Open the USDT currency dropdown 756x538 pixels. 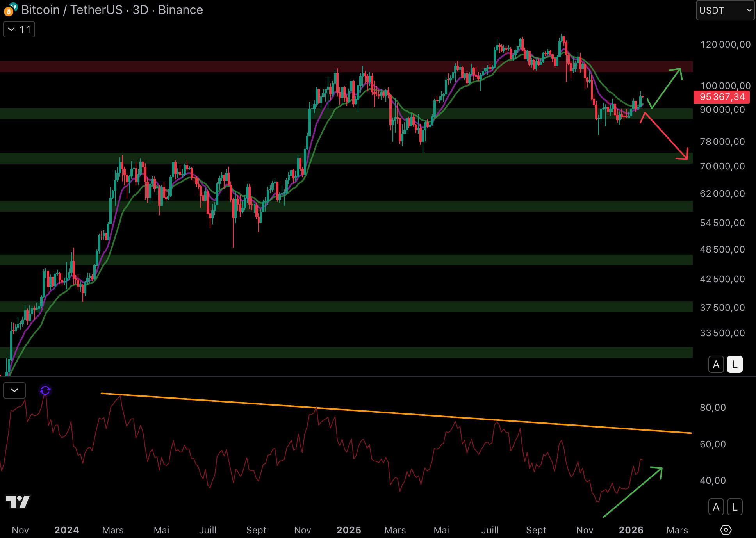coord(725,11)
